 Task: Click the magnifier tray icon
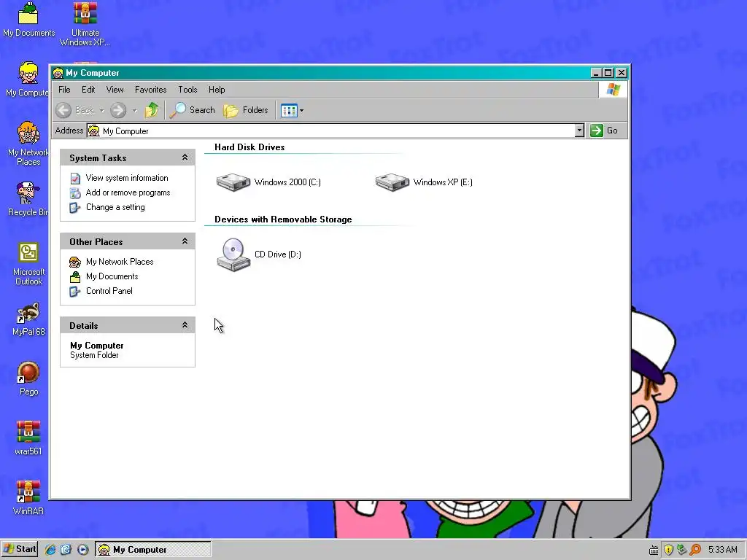coord(695,550)
